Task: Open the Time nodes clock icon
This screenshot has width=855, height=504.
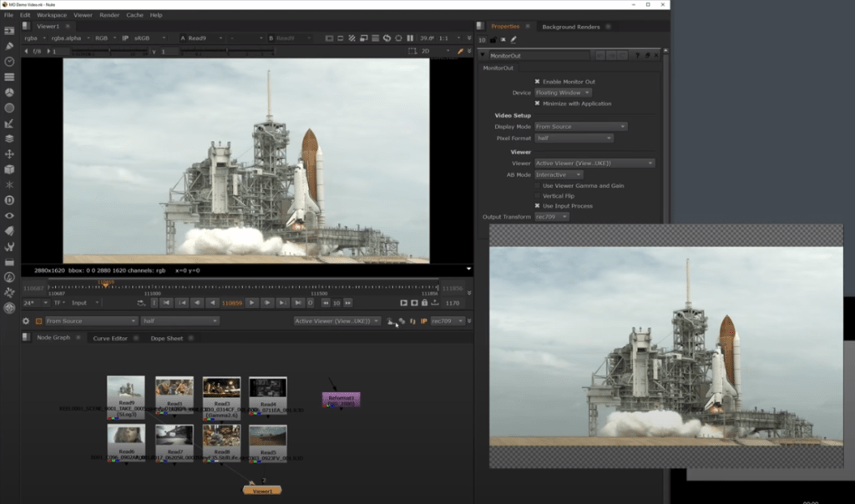Action: [x=9, y=62]
